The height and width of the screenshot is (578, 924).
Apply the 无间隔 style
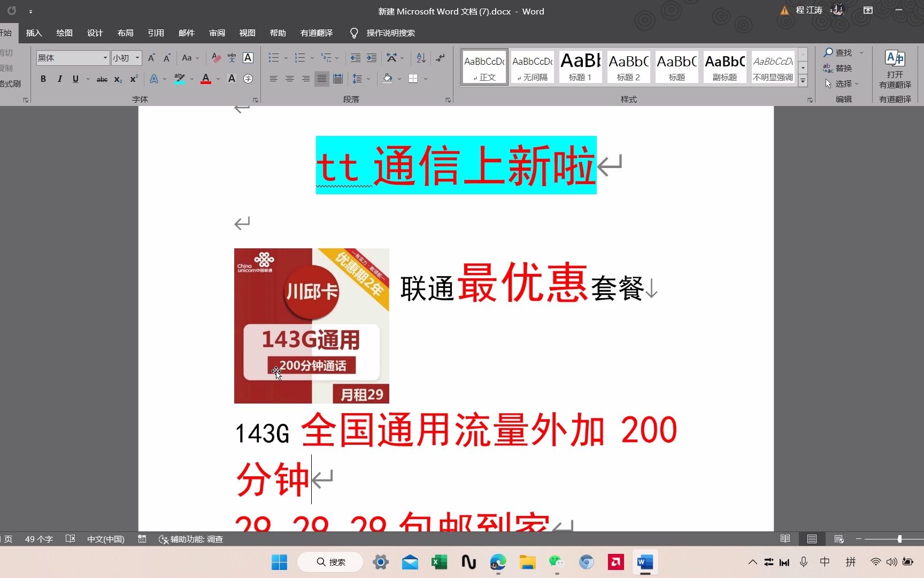point(532,66)
